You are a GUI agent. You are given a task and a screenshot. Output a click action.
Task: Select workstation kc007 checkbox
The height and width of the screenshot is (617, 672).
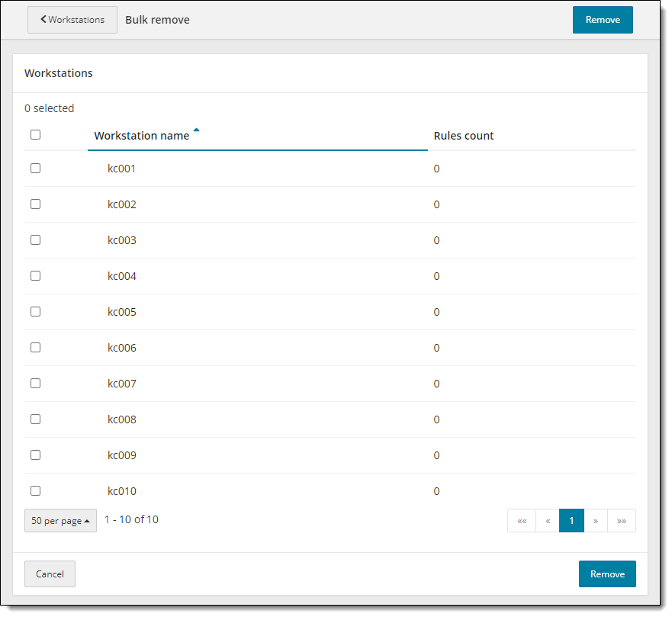[36, 383]
